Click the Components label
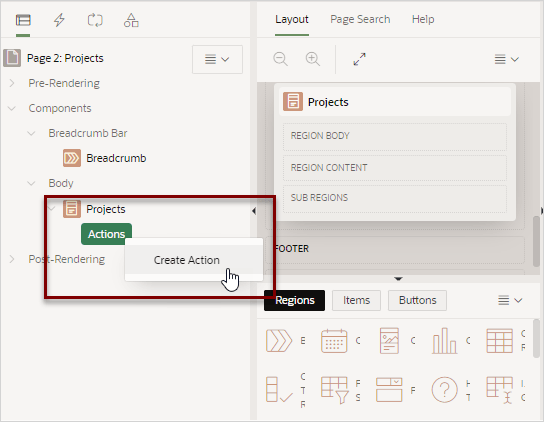 [x=60, y=108]
